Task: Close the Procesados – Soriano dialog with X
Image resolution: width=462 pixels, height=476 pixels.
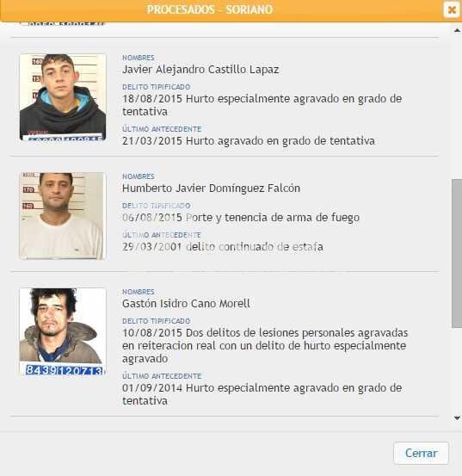Action: [452, 10]
